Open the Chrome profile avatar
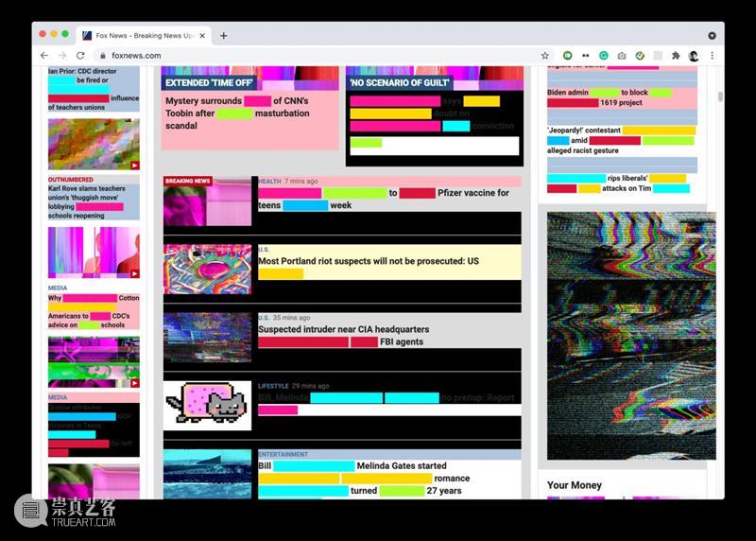Viewport: 756px width, 541px height. point(694,56)
